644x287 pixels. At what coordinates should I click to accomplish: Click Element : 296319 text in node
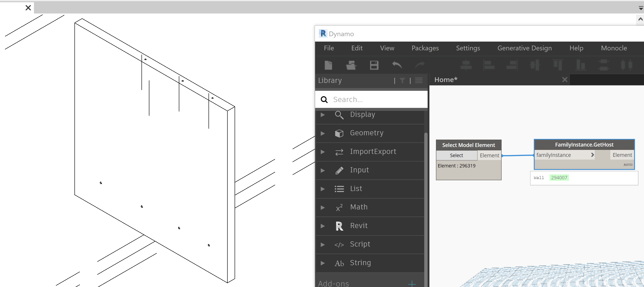point(456,166)
